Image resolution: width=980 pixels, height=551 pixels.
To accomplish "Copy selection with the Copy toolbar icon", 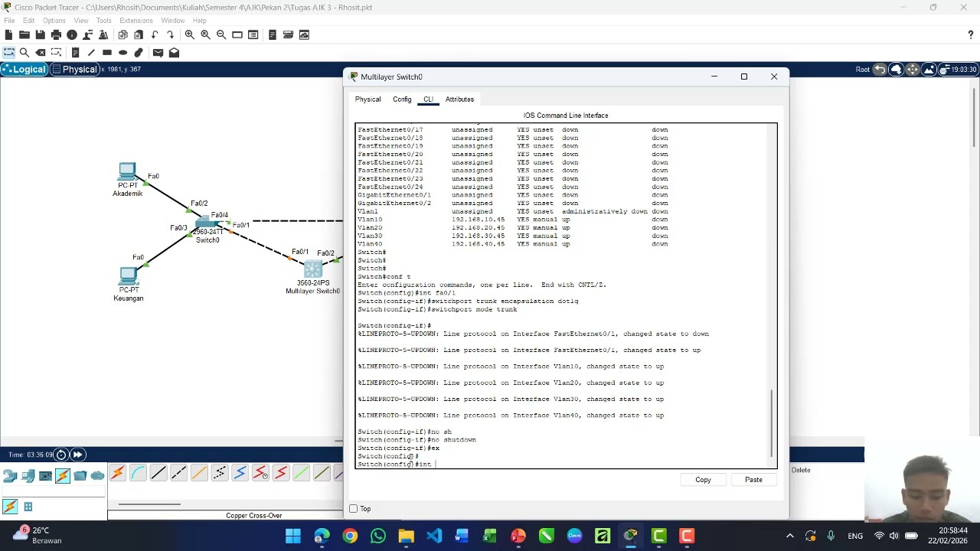I will pos(122,34).
